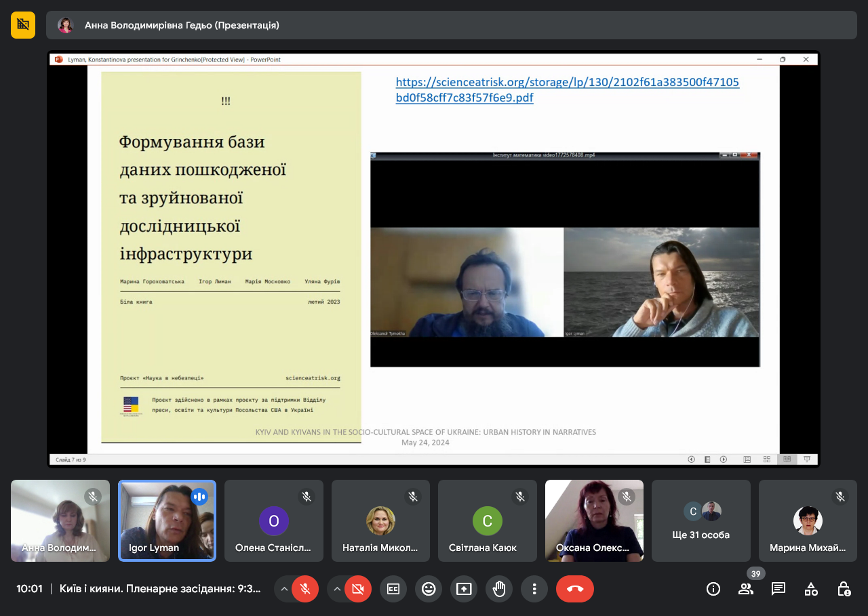This screenshot has width=868, height=616.
Task: Select Світлана Каюк participant tile
Action: [x=487, y=520]
